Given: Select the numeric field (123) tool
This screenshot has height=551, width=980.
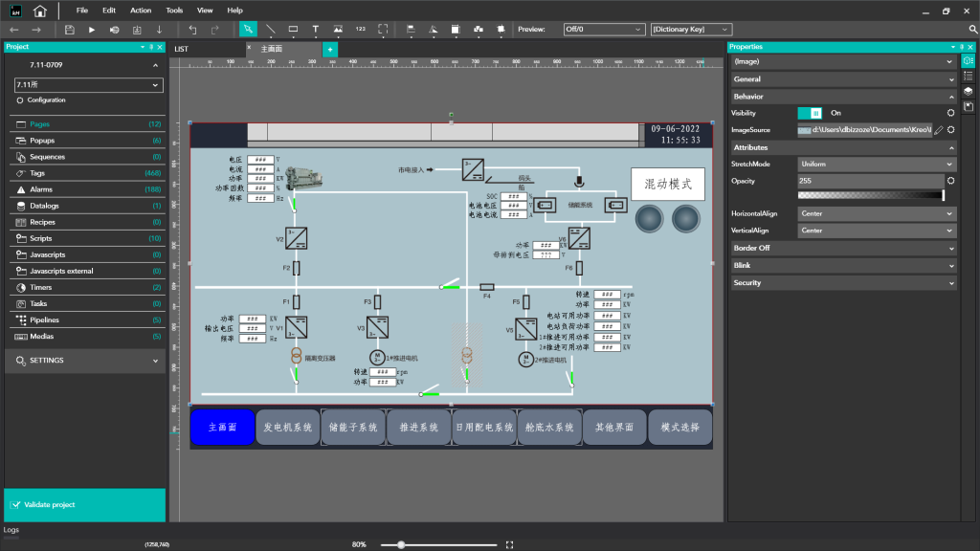Looking at the screenshot, I should pos(361,29).
